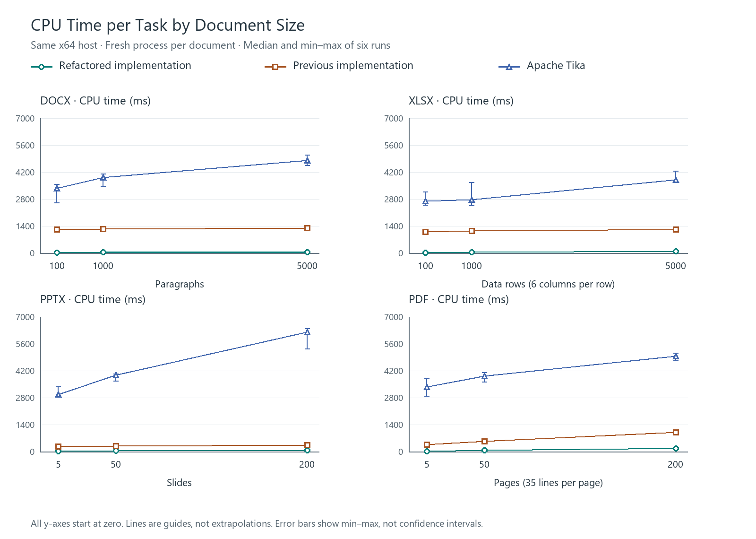Select Apache Tika point at 5 pages in PDF
The height and width of the screenshot is (539, 756).
(x=427, y=387)
